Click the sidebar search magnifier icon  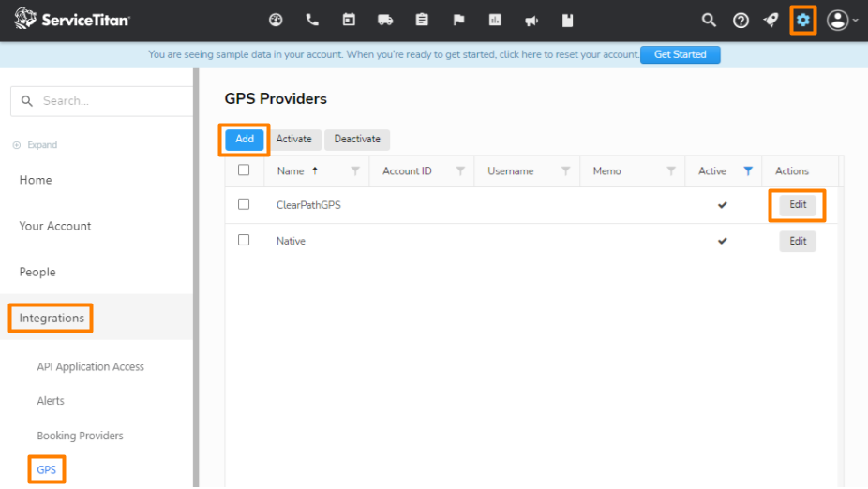[x=26, y=101]
